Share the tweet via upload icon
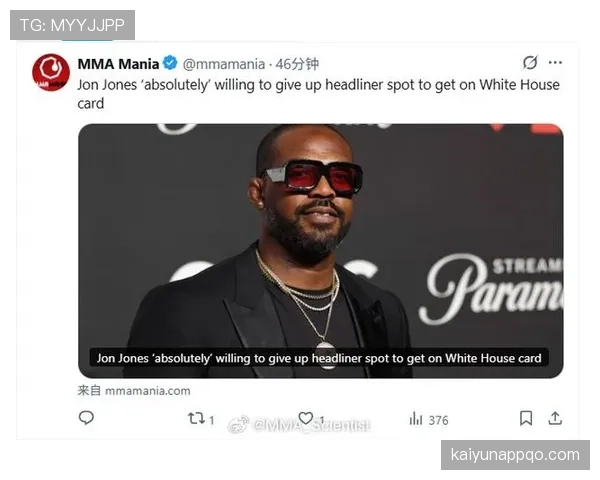 tap(555, 418)
